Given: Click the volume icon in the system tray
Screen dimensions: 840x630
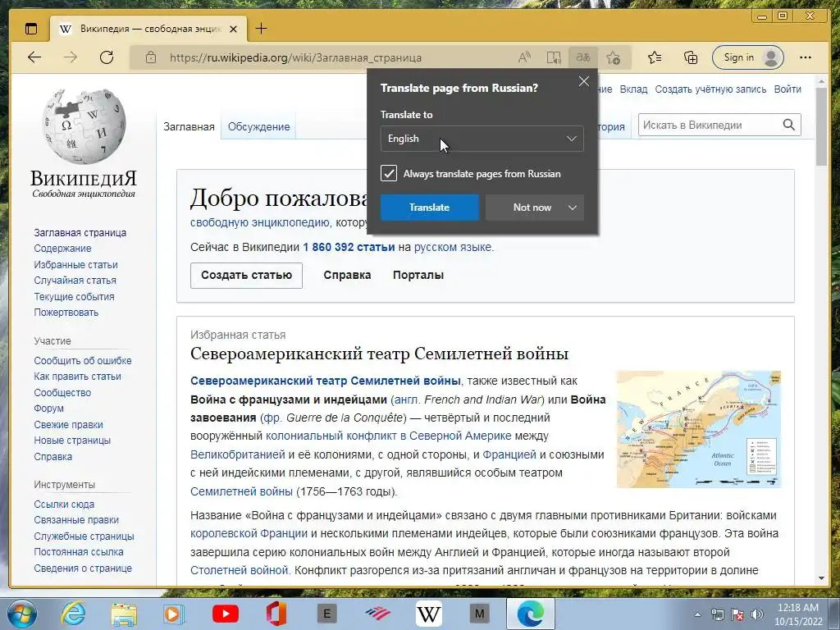Looking at the screenshot, I should click(757, 614).
